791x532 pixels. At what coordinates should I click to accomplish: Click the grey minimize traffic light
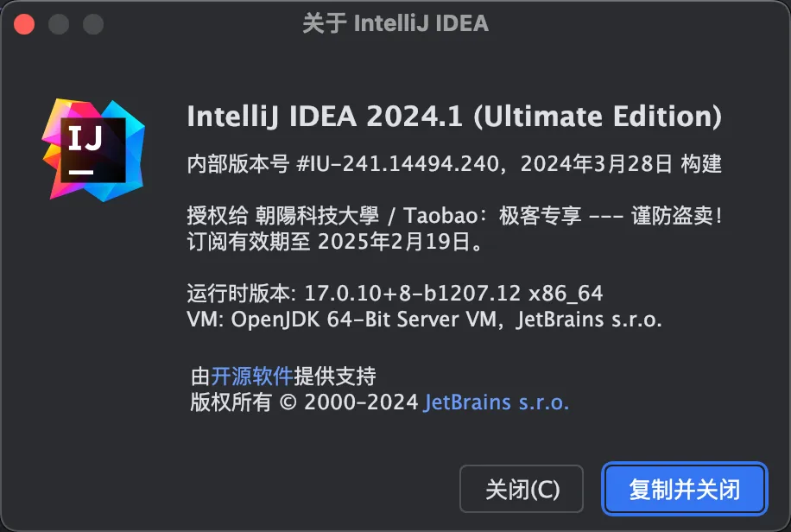(58, 24)
